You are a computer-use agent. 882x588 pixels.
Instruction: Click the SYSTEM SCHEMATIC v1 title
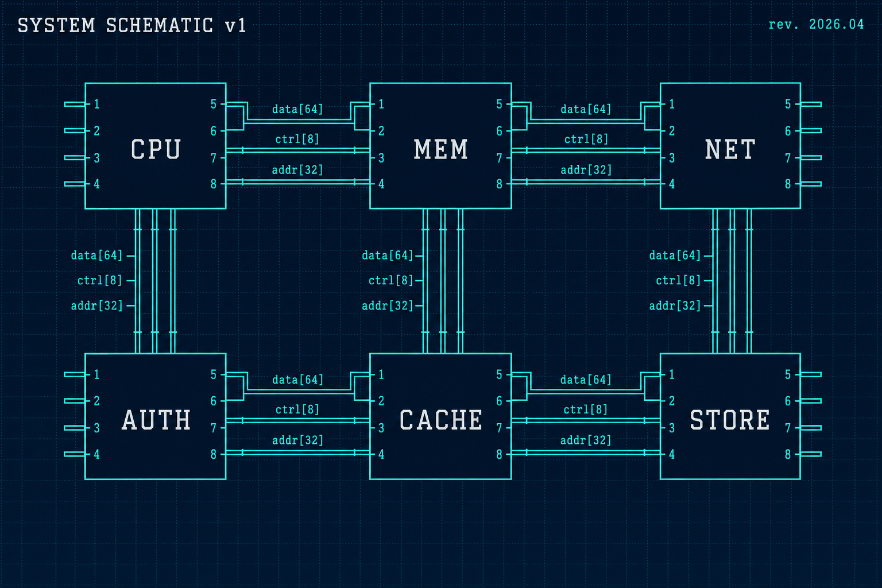point(132,26)
